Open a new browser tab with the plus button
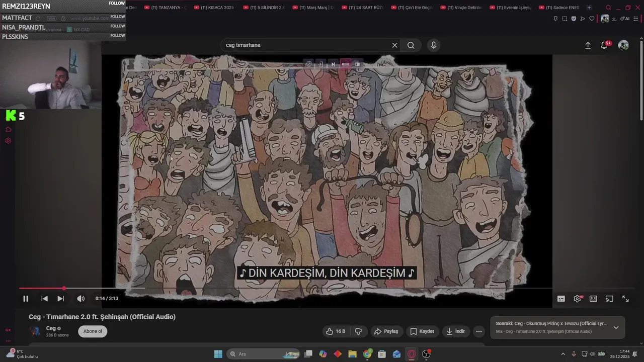 click(589, 8)
